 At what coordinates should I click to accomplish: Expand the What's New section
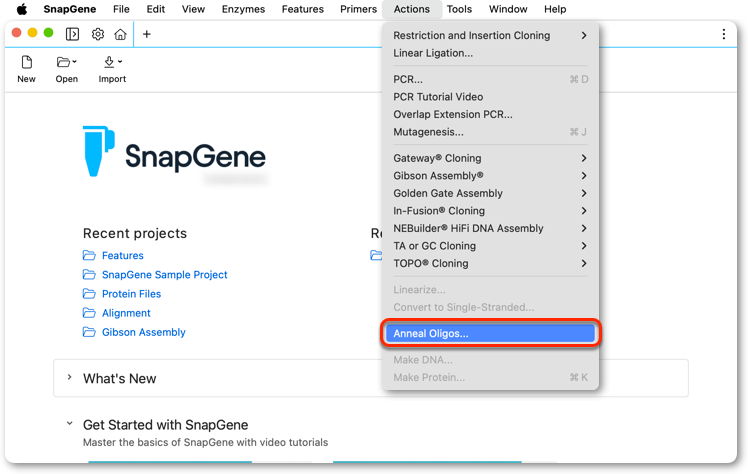pyautogui.click(x=70, y=377)
